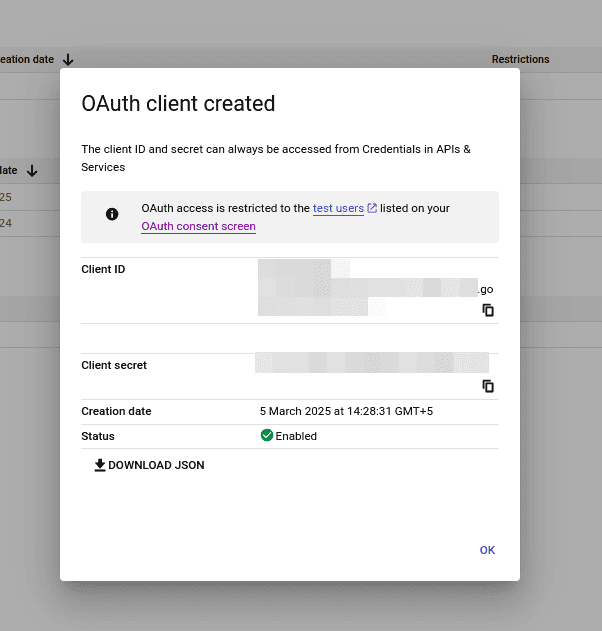Click the sort arrow in the lower table's date column
The image size is (602, 631).
coord(32,171)
